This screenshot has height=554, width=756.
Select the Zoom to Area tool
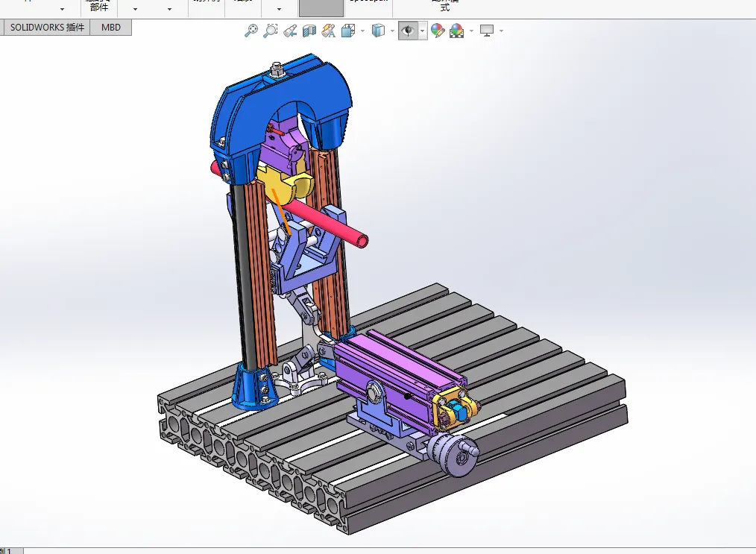(x=271, y=31)
